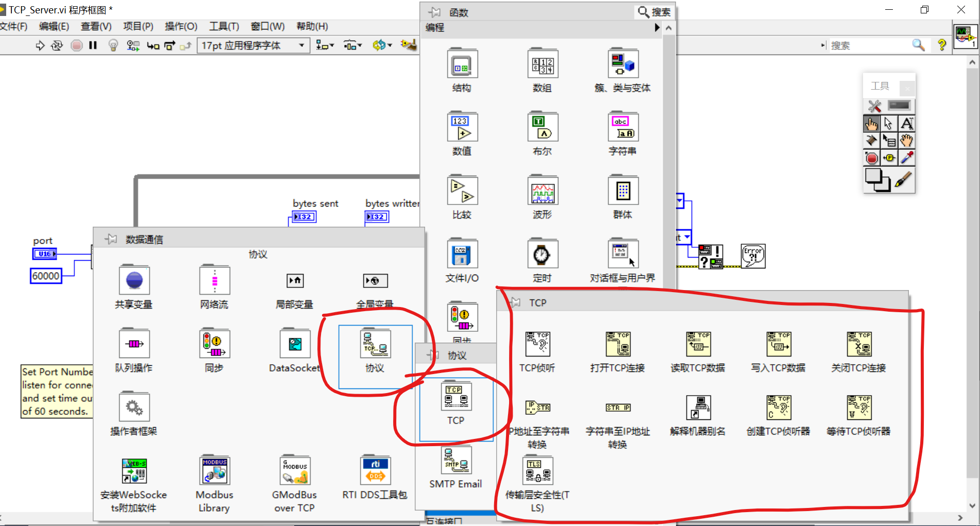Select the Object Shortcut Menu tool

click(x=889, y=141)
